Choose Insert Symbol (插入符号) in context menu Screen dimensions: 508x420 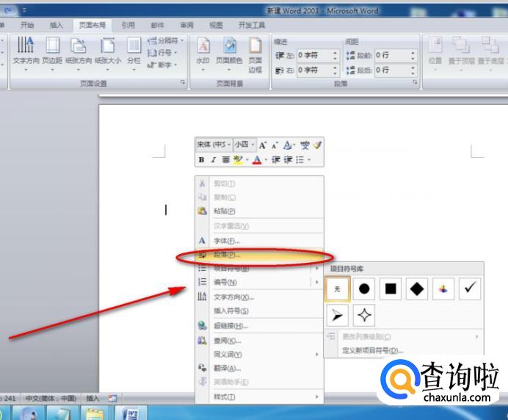[259, 311]
